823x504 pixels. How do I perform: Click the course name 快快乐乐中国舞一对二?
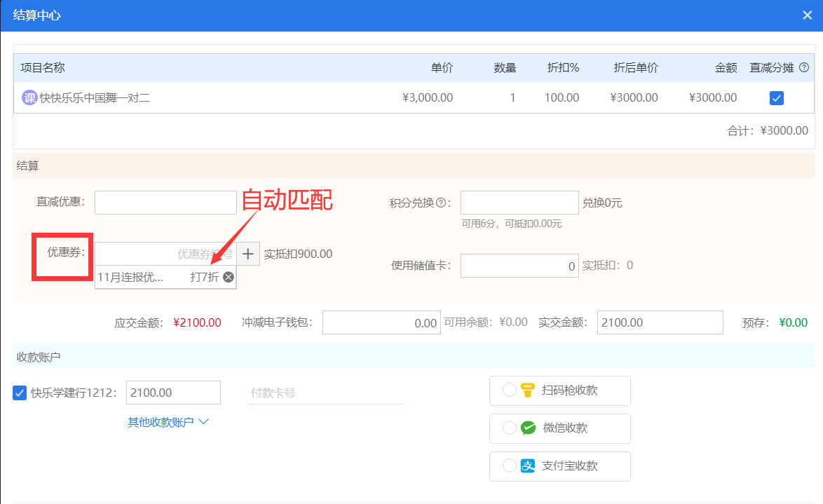pos(95,97)
